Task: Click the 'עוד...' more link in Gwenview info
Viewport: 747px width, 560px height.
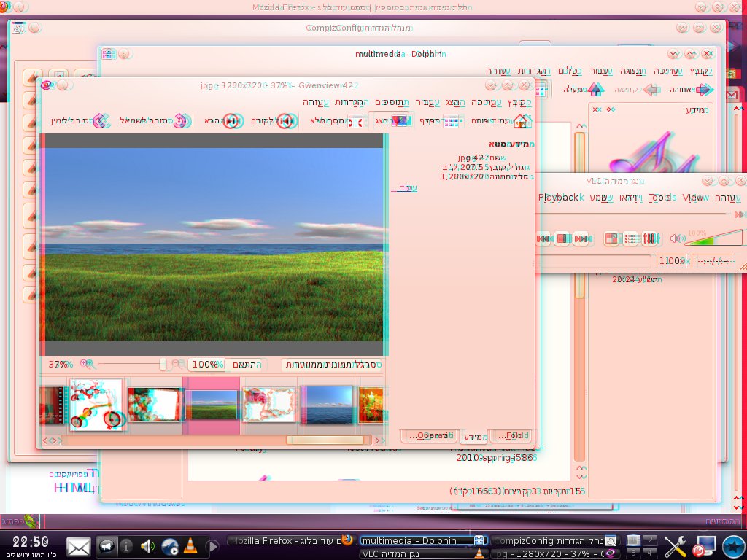Action: pos(404,188)
